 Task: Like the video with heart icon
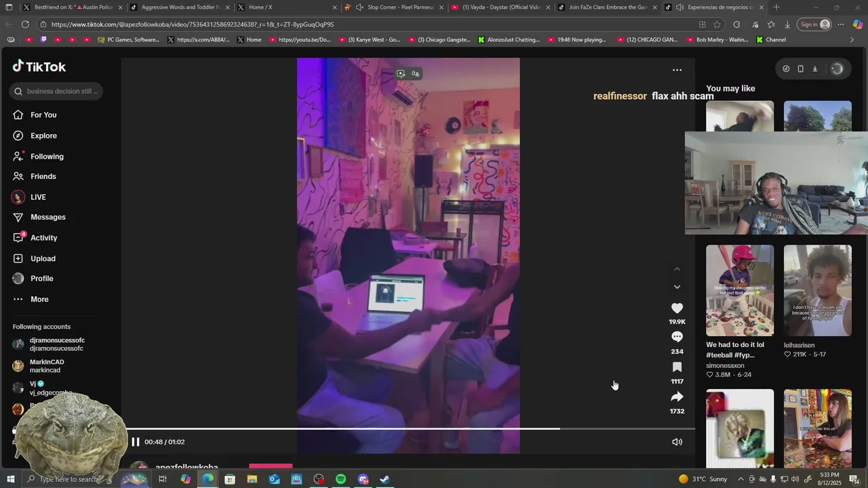[x=677, y=308]
